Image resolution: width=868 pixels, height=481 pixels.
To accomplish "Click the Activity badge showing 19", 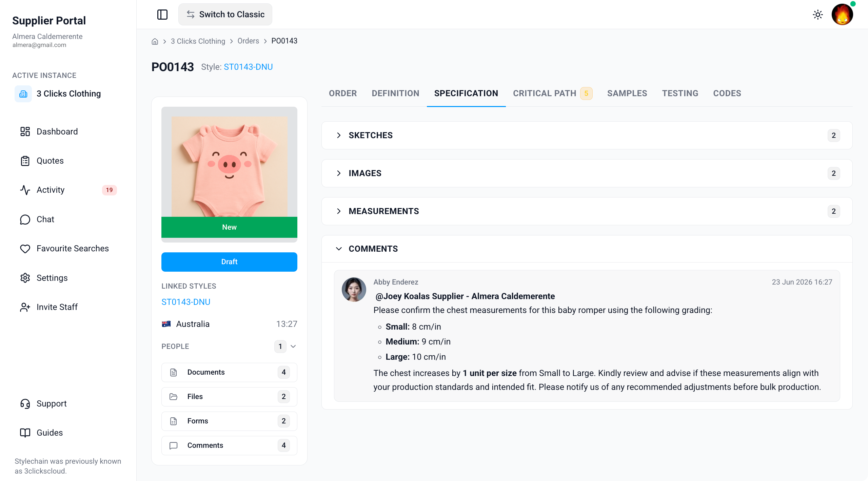I will tap(109, 190).
